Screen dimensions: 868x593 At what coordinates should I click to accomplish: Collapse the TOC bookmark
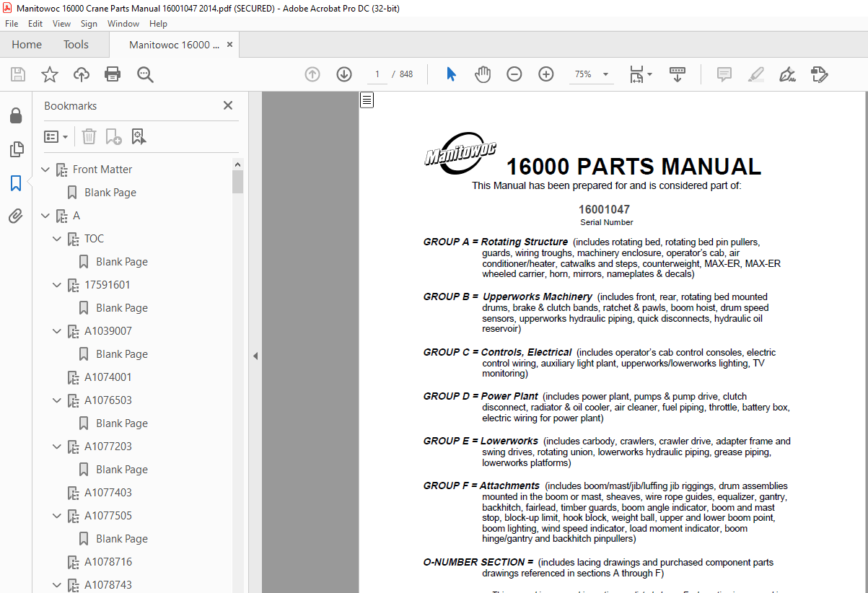click(x=58, y=239)
